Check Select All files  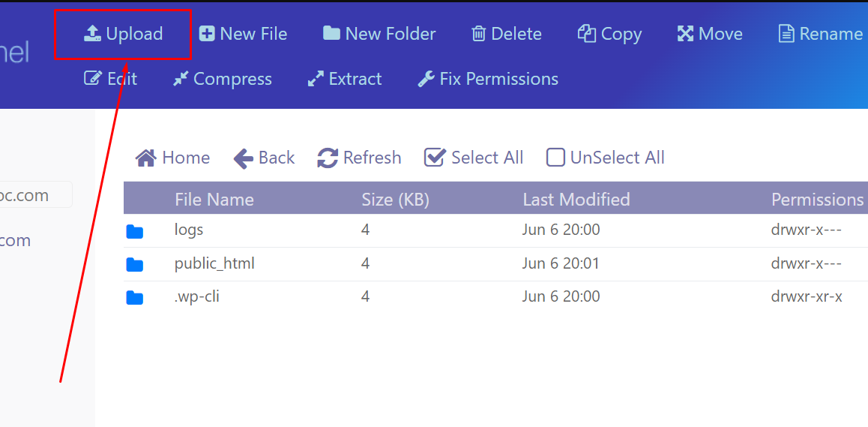474,158
